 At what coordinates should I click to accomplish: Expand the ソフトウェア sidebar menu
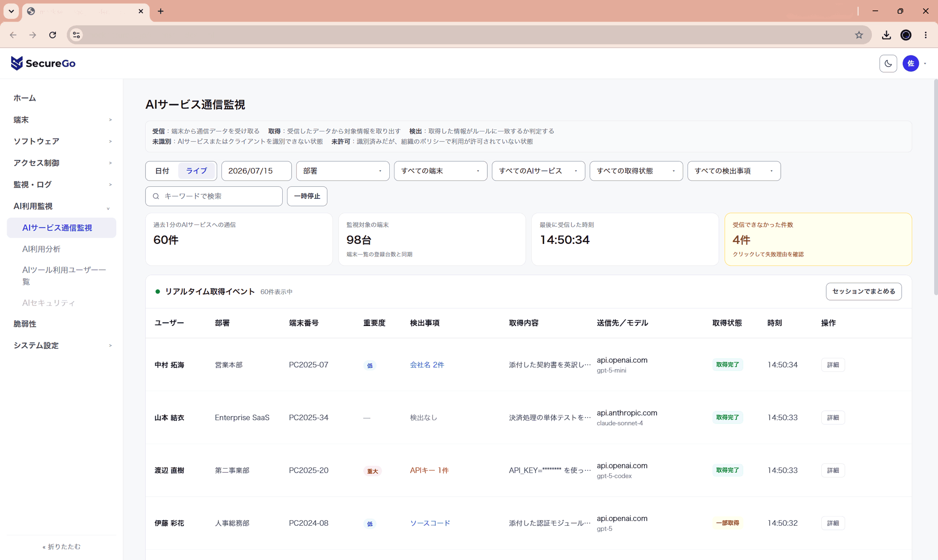[62, 141]
